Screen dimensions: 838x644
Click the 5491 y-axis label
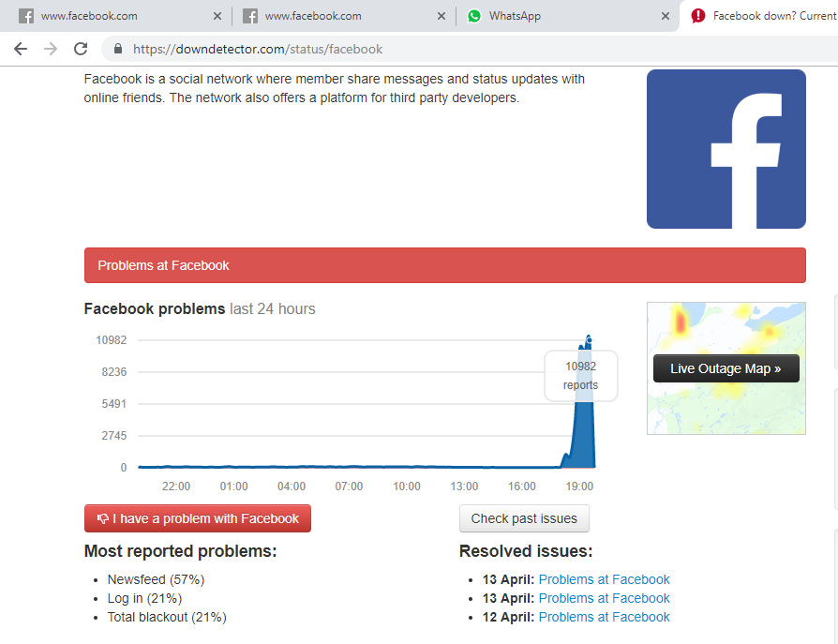[113, 404]
